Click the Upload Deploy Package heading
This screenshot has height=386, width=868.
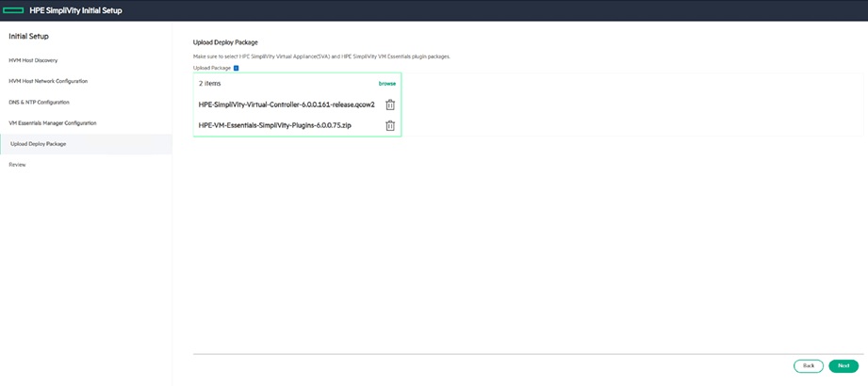(x=225, y=42)
